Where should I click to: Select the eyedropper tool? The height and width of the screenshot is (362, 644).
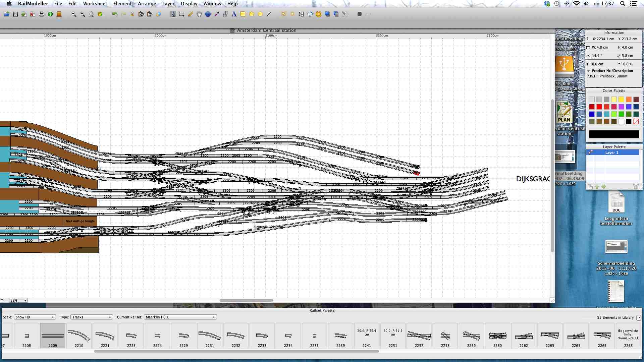[217, 14]
